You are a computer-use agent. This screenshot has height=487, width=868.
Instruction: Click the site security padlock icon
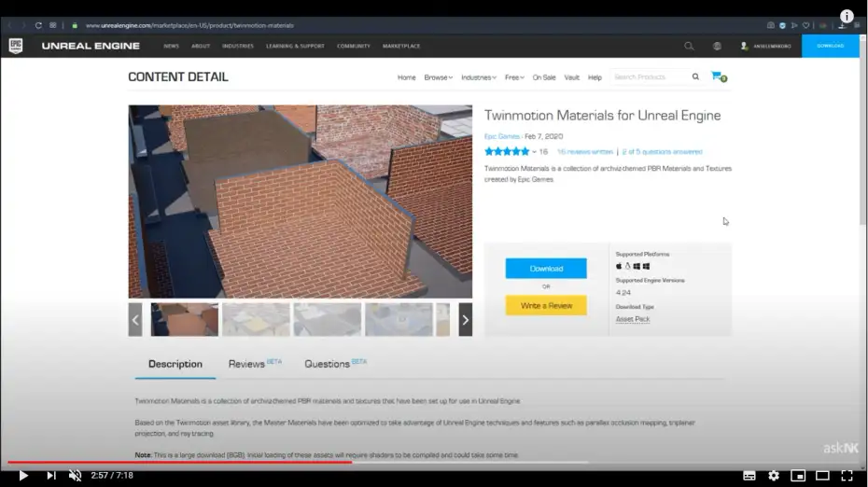click(75, 25)
